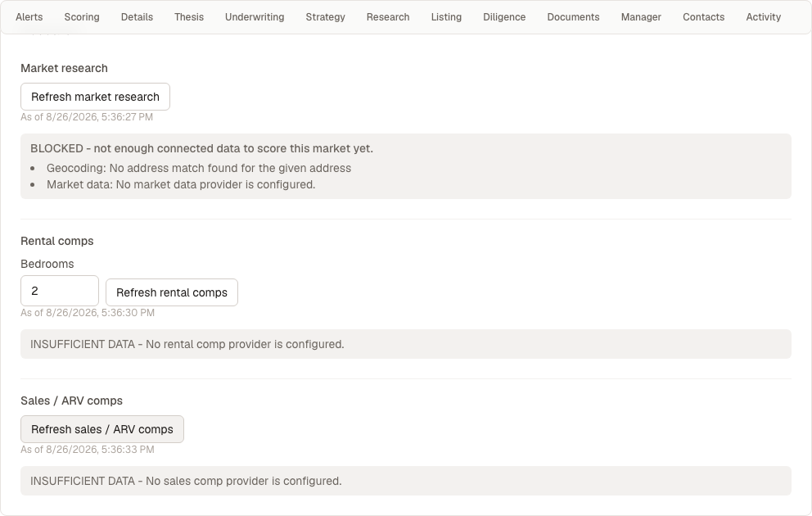Select the Contacts tab
The image size is (812, 516).
tap(703, 17)
